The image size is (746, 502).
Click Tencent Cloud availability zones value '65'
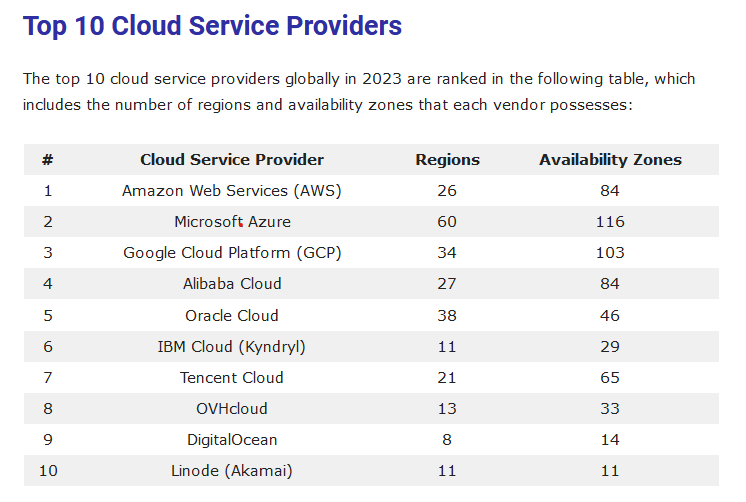(610, 377)
